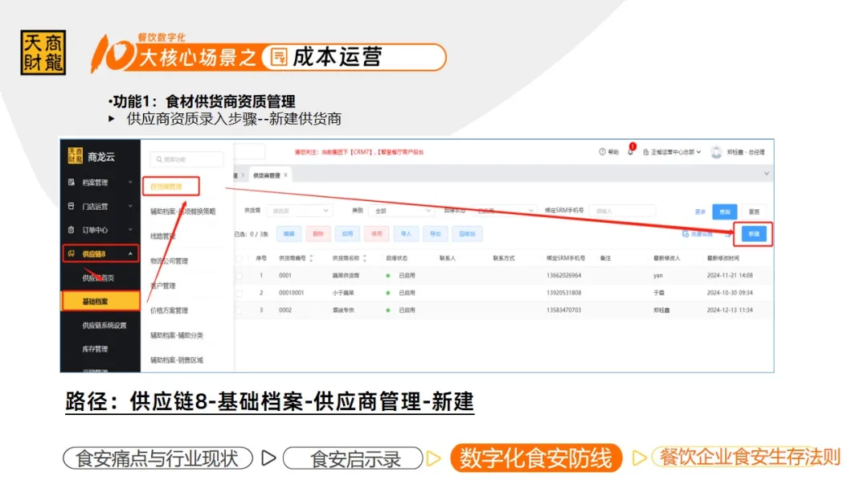868x489 pixels.
Task: Click the 编辑 button
Action: tap(289, 234)
